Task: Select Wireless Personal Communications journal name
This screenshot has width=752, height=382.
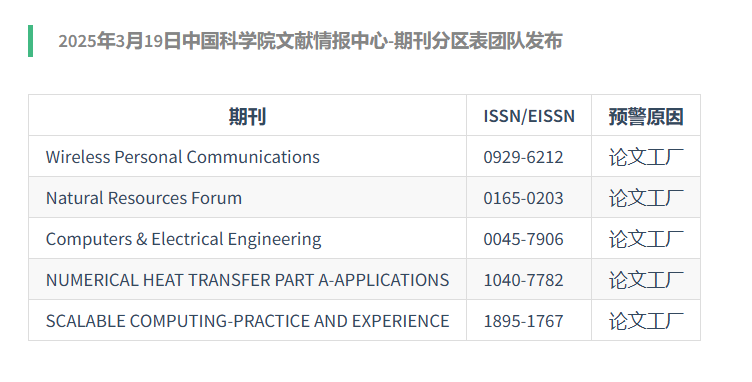Action: 182,157
